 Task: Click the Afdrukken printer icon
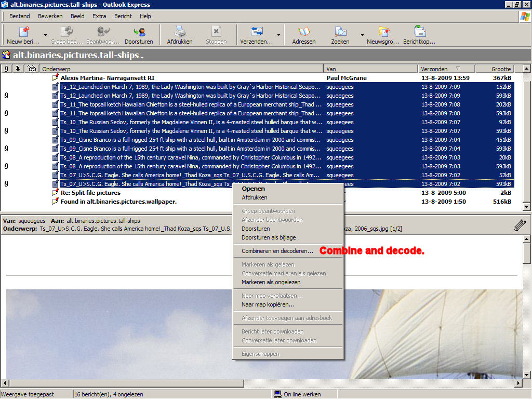(x=180, y=32)
